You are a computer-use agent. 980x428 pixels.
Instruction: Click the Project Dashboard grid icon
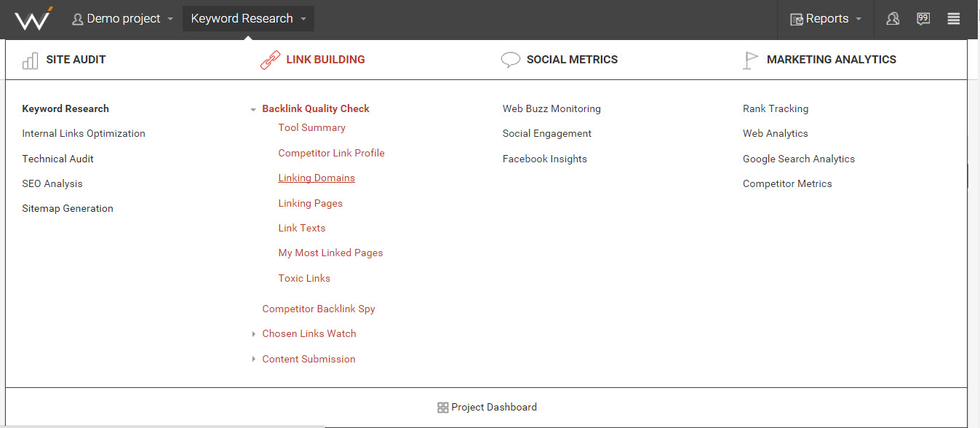pyautogui.click(x=442, y=408)
